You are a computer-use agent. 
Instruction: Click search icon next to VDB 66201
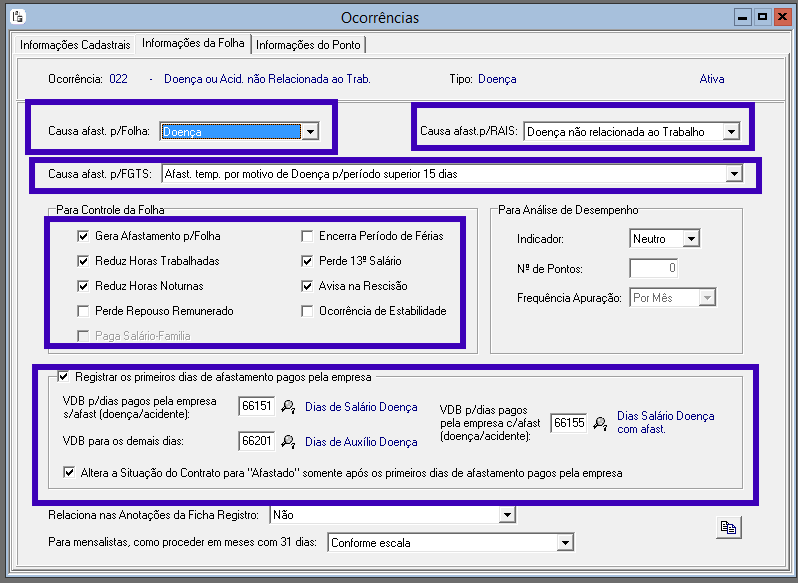tap(287, 441)
